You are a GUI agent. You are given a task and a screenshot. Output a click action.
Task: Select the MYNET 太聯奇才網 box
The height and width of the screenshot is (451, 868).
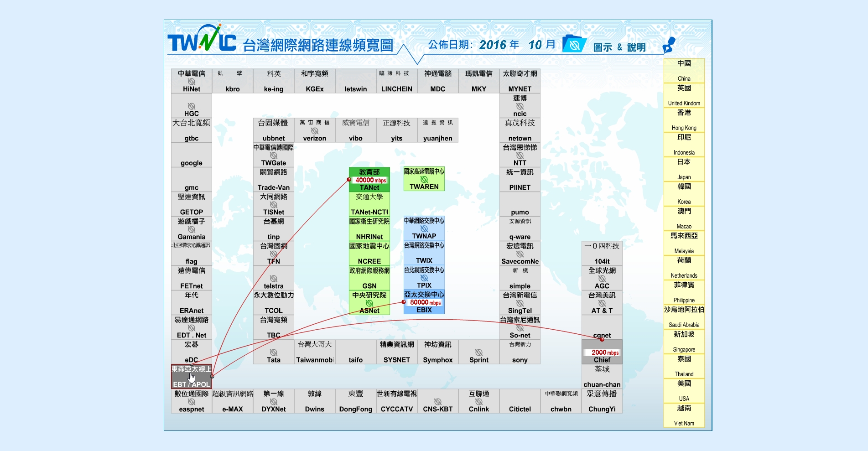(520, 81)
